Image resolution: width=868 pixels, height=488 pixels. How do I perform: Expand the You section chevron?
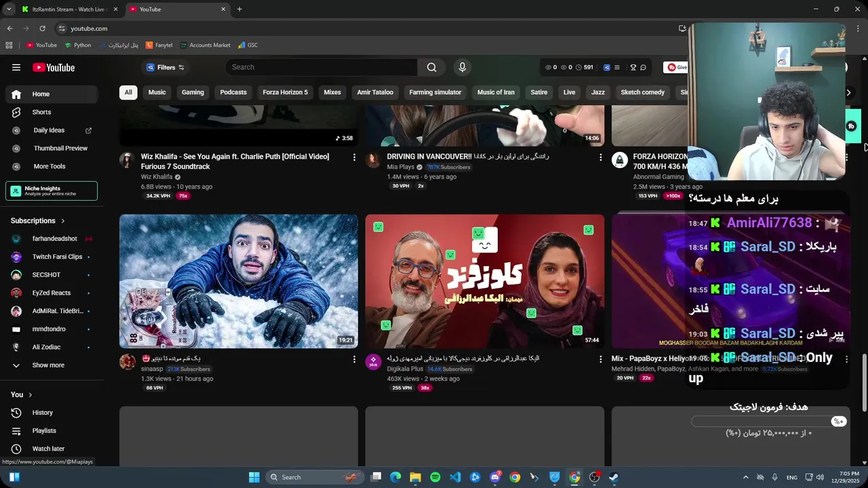(30, 394)
